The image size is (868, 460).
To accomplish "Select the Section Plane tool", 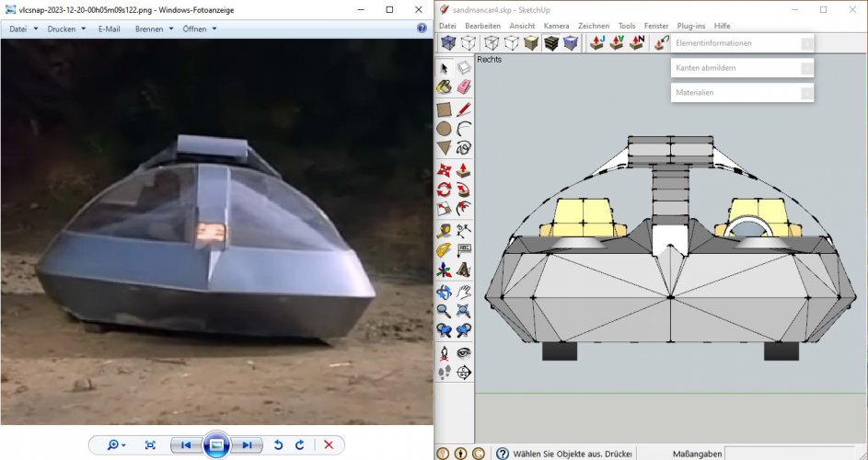I will pyautogui.click(x=463, y=373).
